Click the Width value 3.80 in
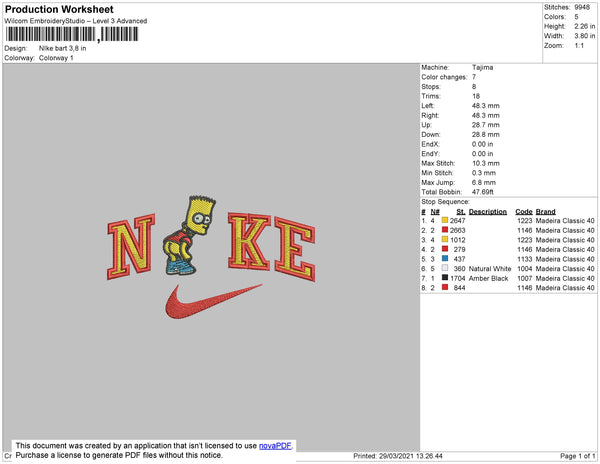600x464 pixels. (585, 36)
